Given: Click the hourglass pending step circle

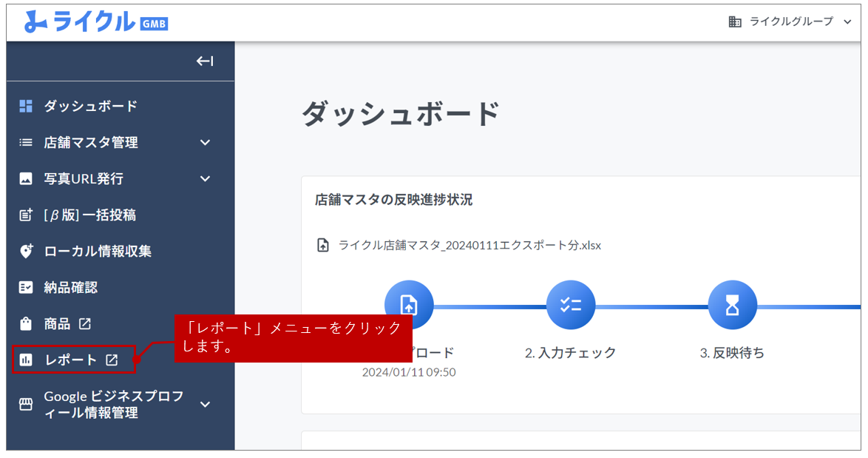Looking at the screenshot, I should point(733,305).
